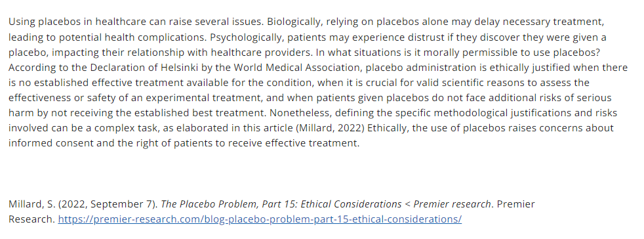The image size is (644, 239).
Task: Click the in-text citation (Millard, 2022)
Action: click(331, 128)
